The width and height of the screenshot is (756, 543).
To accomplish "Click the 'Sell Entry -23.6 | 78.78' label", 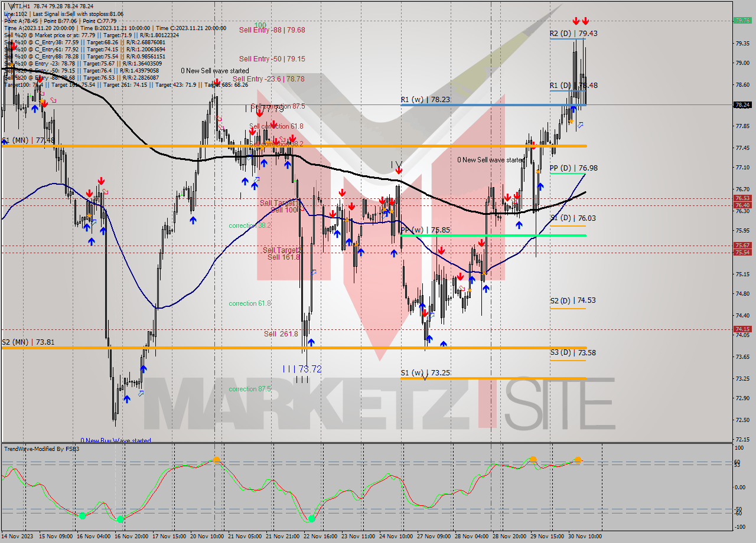I will (x=269, y=78).
